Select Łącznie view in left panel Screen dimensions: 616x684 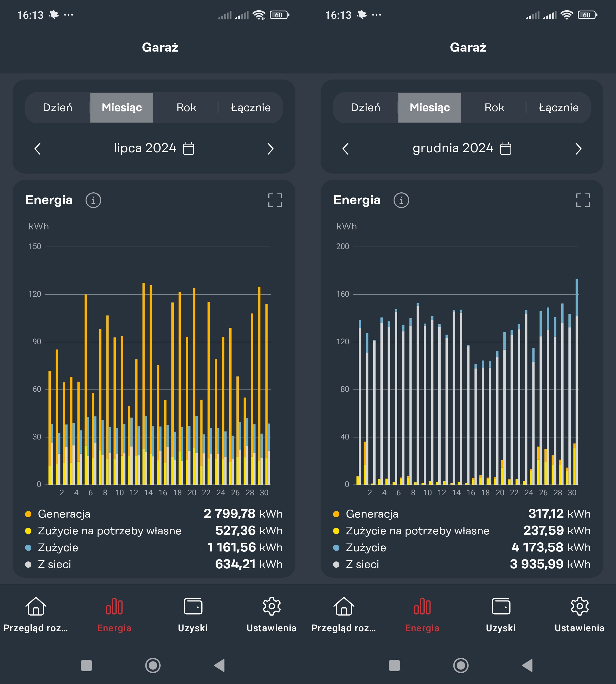[x=250, y=107]
